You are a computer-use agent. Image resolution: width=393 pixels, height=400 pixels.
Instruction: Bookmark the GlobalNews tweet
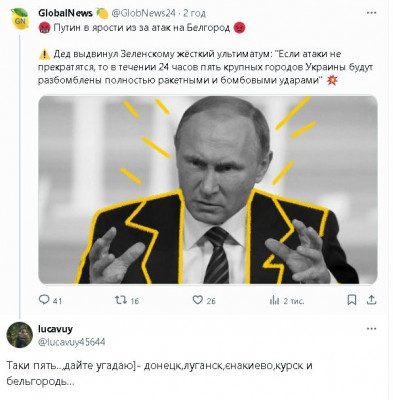352,300
